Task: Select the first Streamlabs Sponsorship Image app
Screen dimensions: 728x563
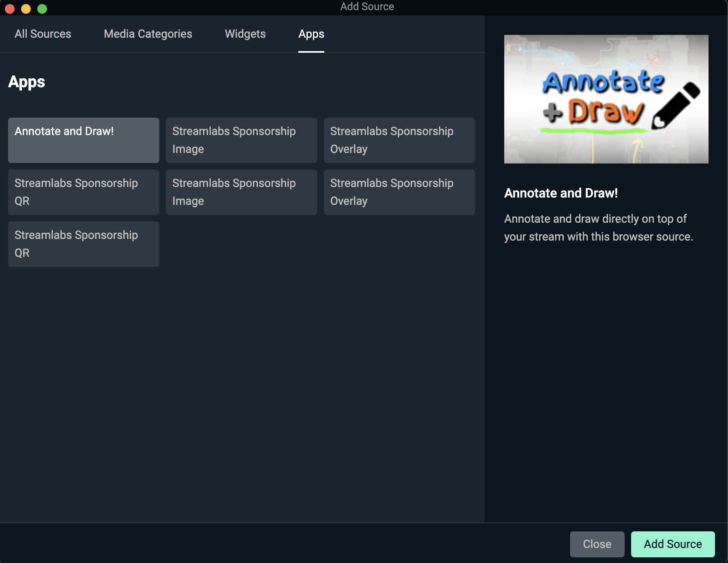Action: [241, 140]
